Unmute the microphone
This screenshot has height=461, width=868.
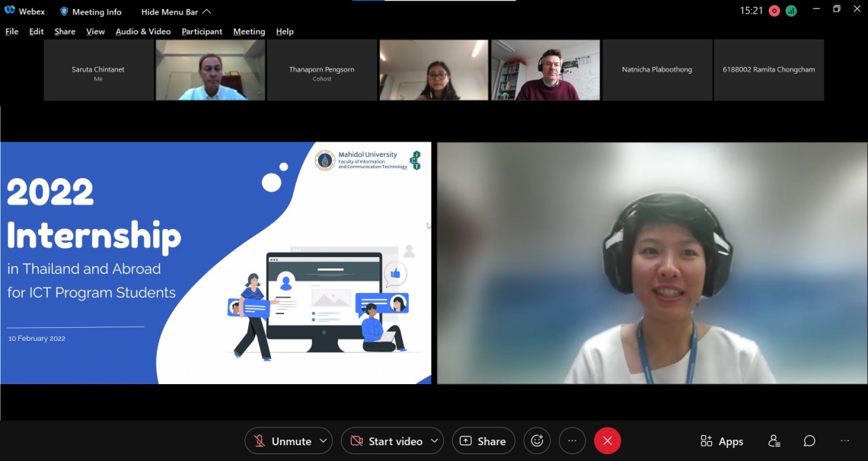pyautogui.click(x=282, y=441)
